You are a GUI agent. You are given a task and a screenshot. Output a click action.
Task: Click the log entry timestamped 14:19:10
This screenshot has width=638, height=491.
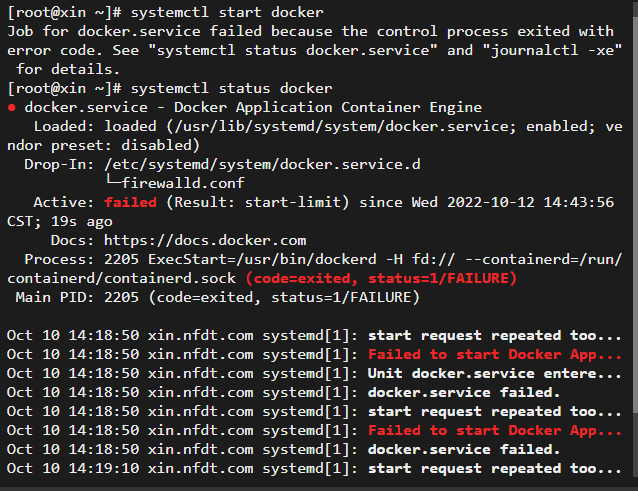tap(314, 469)
